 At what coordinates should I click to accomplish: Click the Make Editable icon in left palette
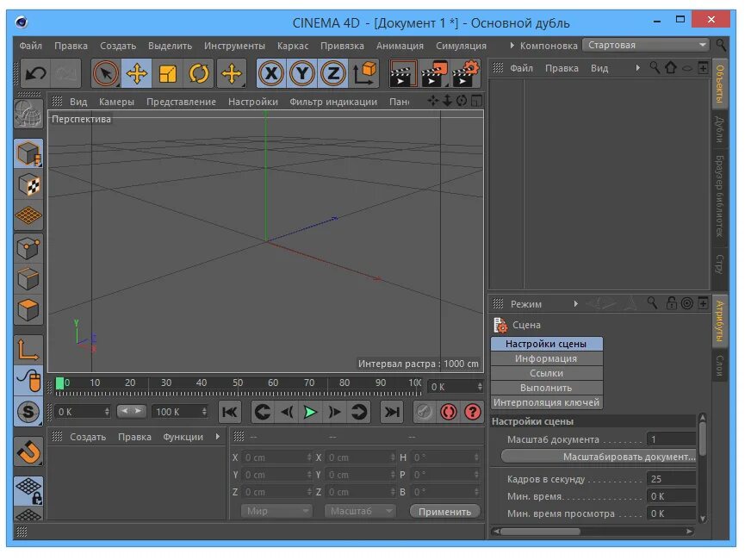[x=28, y=114]
